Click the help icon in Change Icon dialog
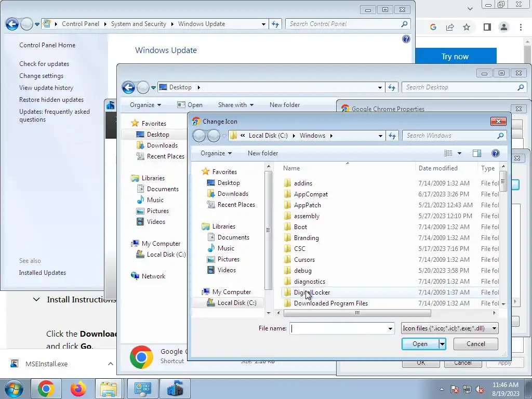The image size is (532, 399). click(x=495, y=153)
